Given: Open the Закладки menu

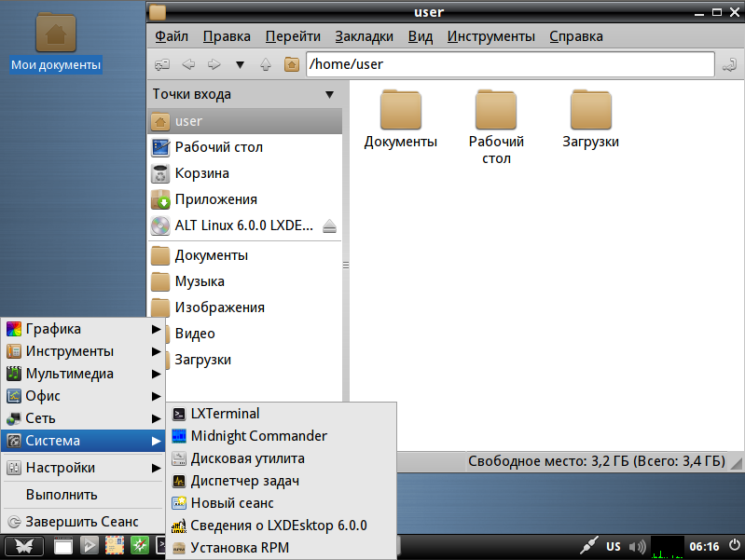Looking at the screenshot, I should tap(364, 36).
